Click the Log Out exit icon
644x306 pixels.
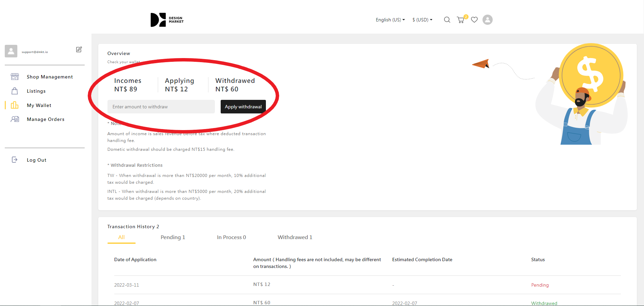15,160
